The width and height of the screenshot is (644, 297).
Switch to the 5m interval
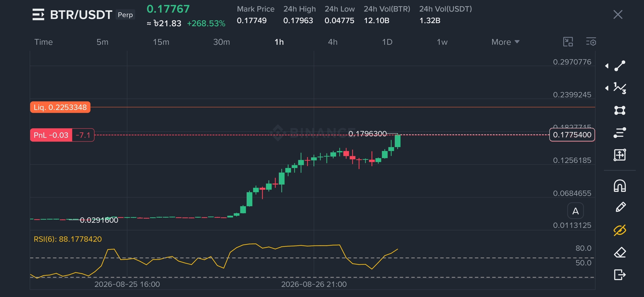[103, 42]
